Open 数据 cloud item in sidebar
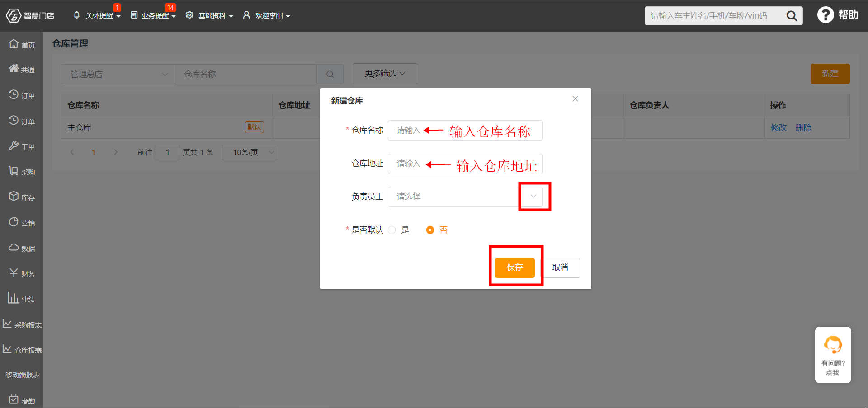Screen dimensions: 868x408 pos(21,248)
